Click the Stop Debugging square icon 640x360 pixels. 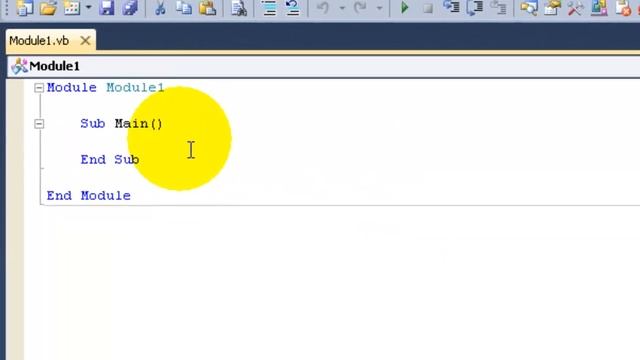(x=428, y=7)
